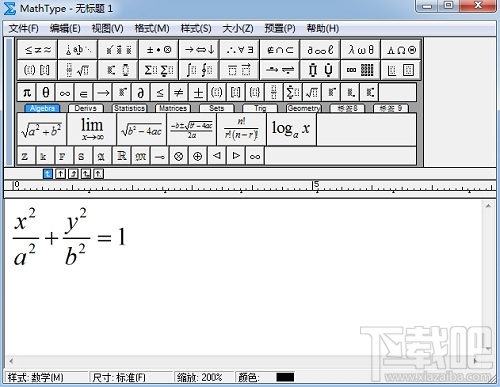This screenshot has height=387, width=500.
Task: Switch to the Matrices tab
Action: (x=173, y=108)
